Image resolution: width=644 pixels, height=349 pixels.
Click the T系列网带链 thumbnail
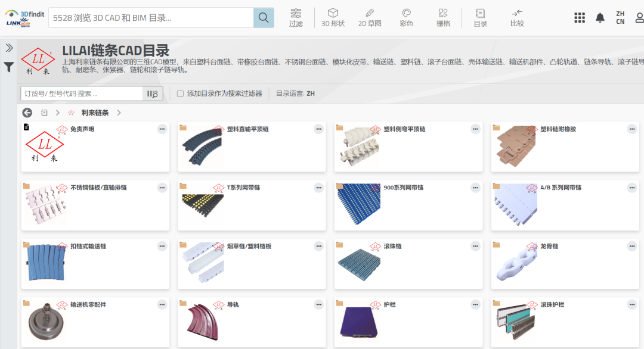coord(203,205)
